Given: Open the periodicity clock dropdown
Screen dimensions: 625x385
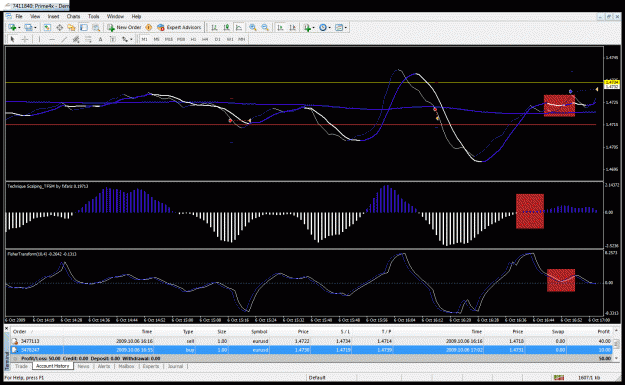Looking at the screenshot, I should coord(324,28).
